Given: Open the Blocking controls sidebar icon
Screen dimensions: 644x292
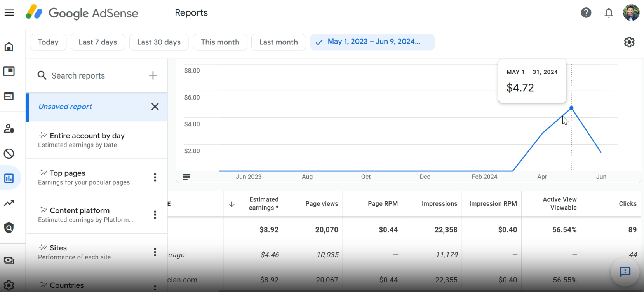Looking at the screenshot, I should click(x=9, y=154).
